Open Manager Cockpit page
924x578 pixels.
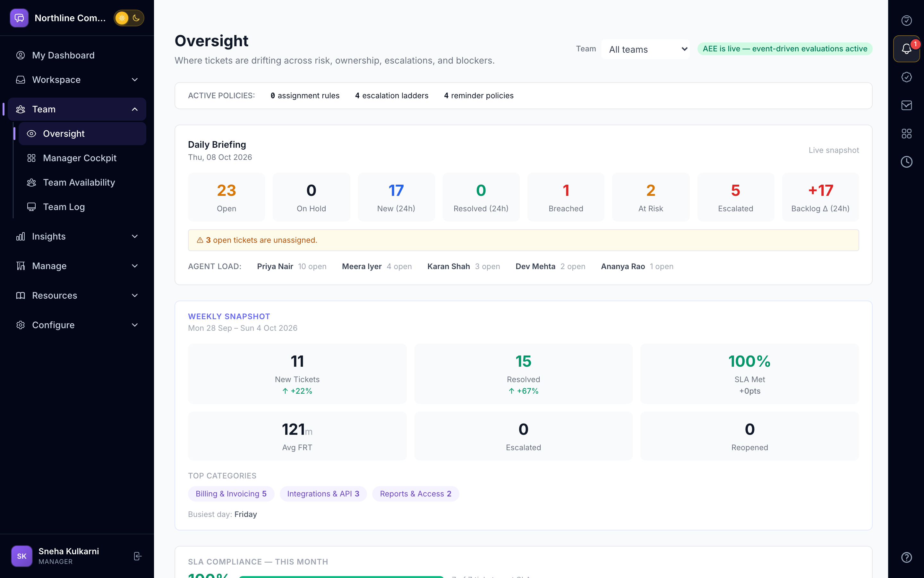coord(82,158)
